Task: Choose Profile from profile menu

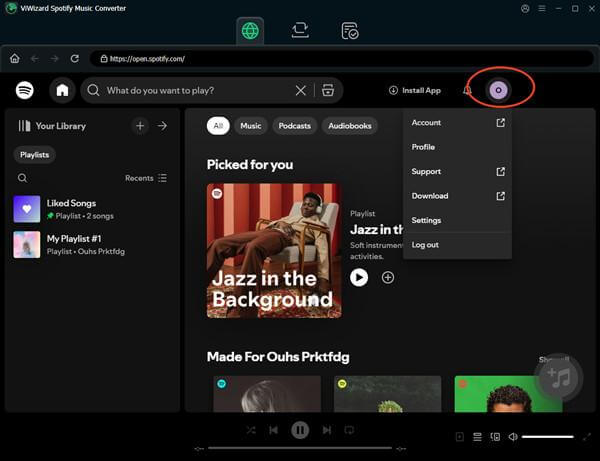Action: 457,147
